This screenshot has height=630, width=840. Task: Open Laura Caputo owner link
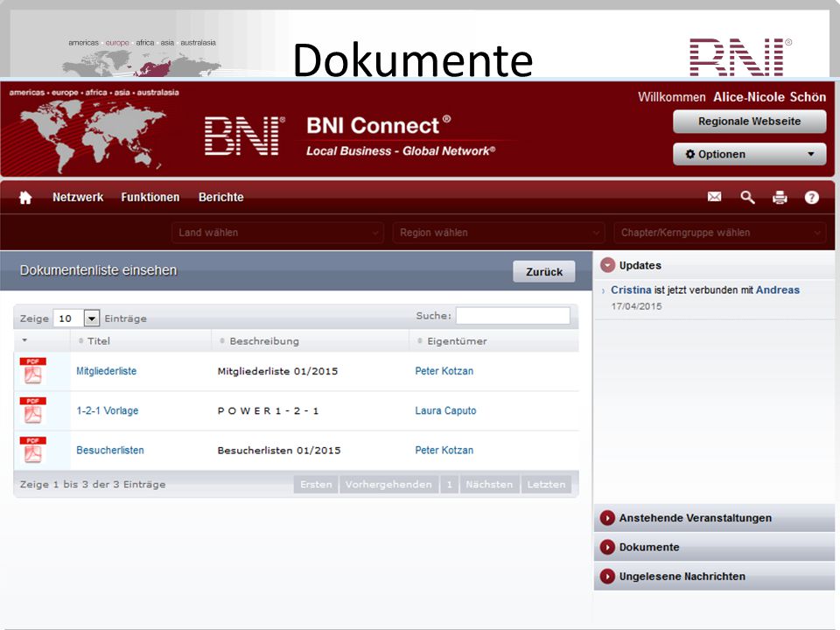[445, 410]
